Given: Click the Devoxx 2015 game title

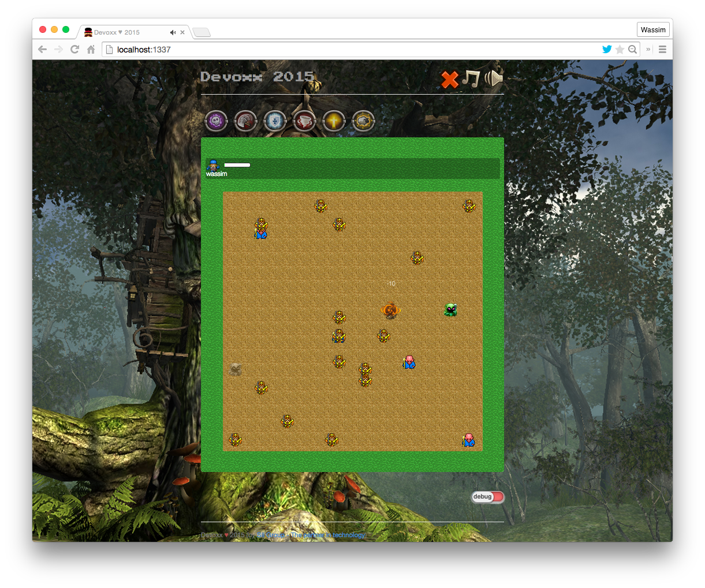Looking at the screenshot, I should click(x=258, y=76).
